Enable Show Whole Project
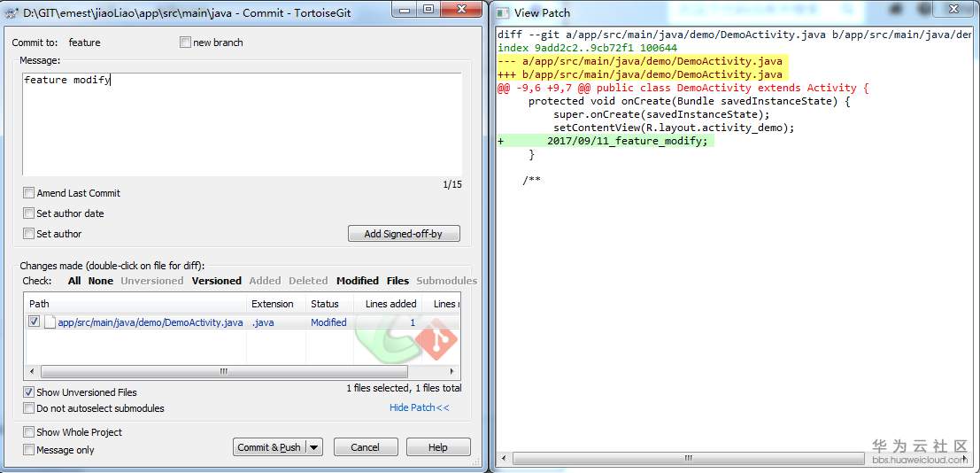The width and height of the screenshot is (980, 473). tap(28, 432)
